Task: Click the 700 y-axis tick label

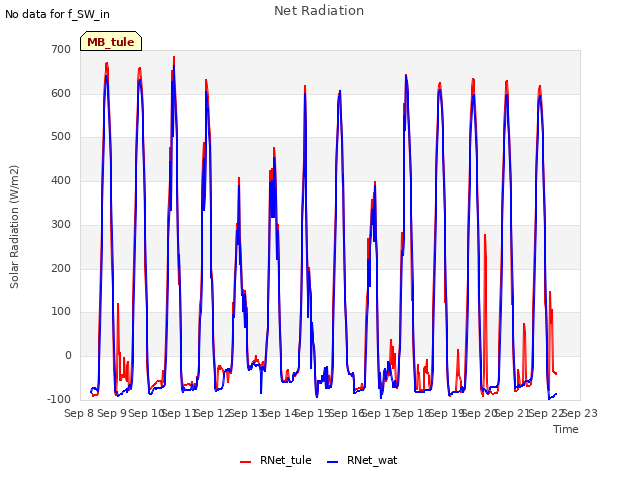Action: click(x=61, y=49)
